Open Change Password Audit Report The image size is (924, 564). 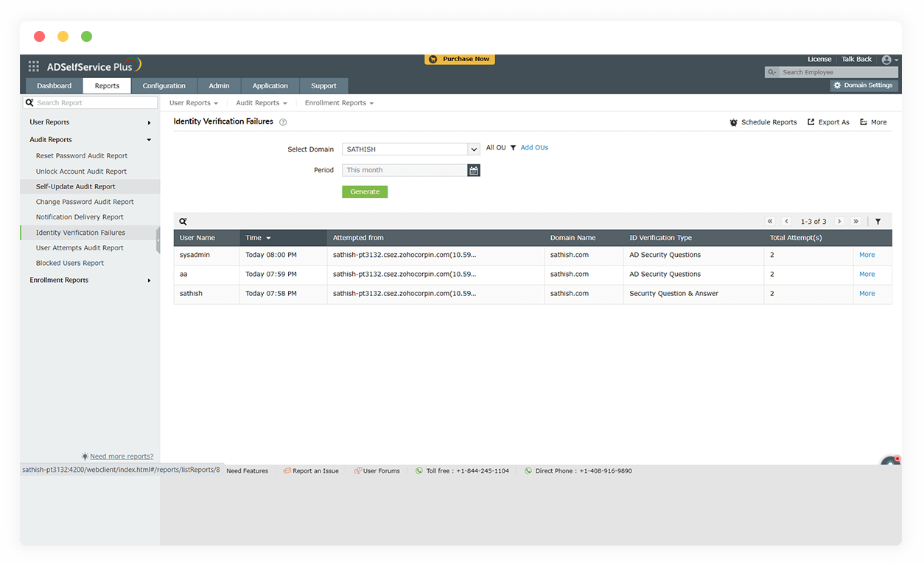(x=85, y=202)
